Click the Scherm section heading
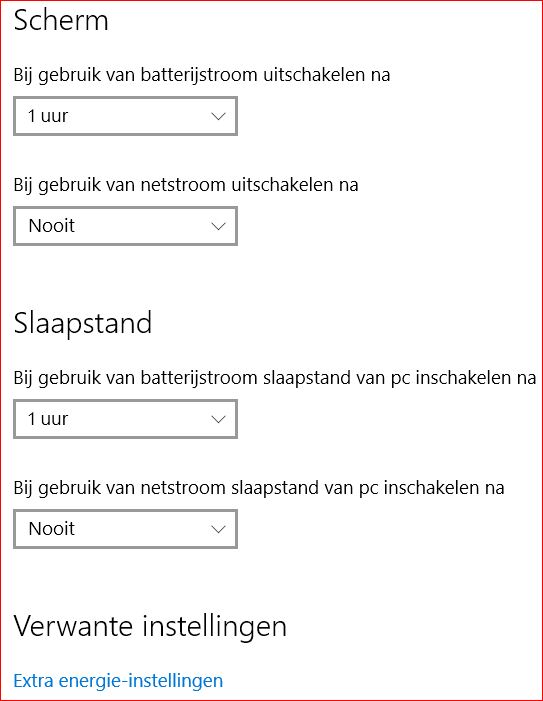Image resolution: width=543 pixels, height=701 pixels. coord(61,21)
